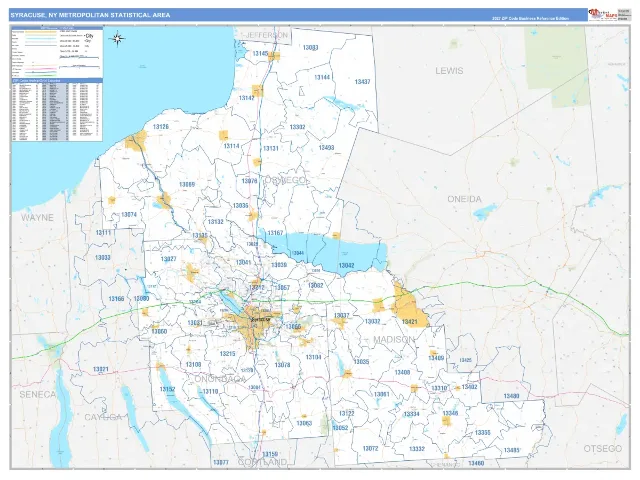Select the CORTLAND county label
Image resolution: width=640 pixels, height=480 pixels.
262,462
